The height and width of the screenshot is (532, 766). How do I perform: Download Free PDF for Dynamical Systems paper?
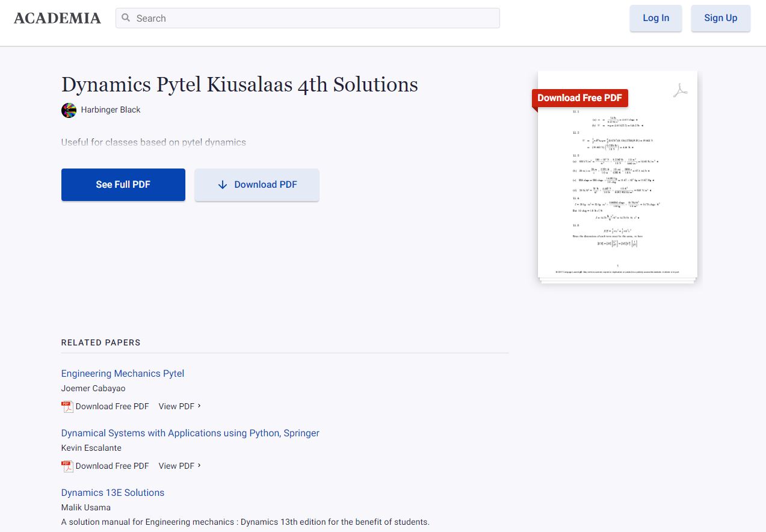(112, 466)
